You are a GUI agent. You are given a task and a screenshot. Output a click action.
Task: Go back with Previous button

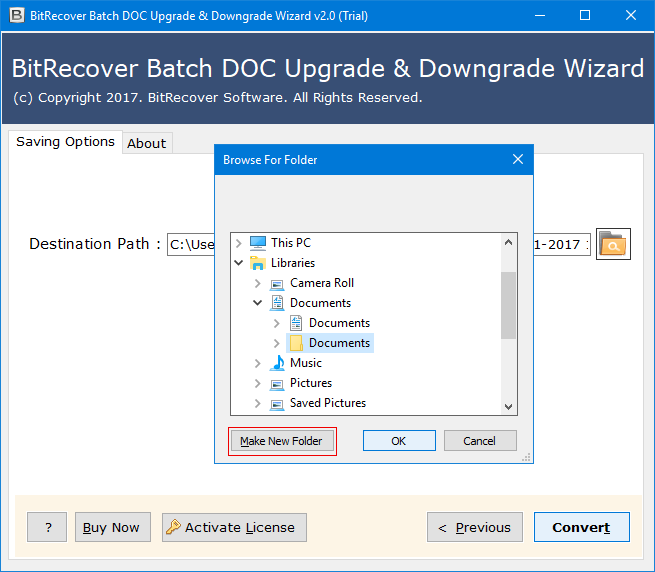(475, 527)
